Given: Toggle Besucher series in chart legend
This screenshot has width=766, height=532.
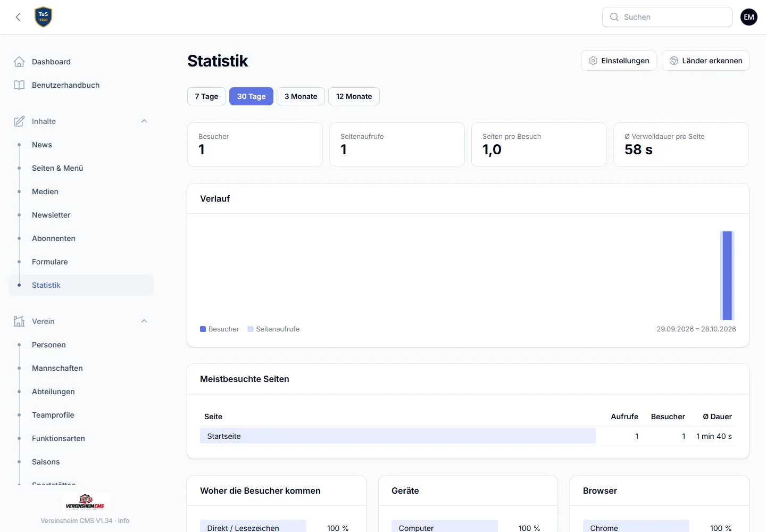Looking at the screenshot, I should pos(219,329).
